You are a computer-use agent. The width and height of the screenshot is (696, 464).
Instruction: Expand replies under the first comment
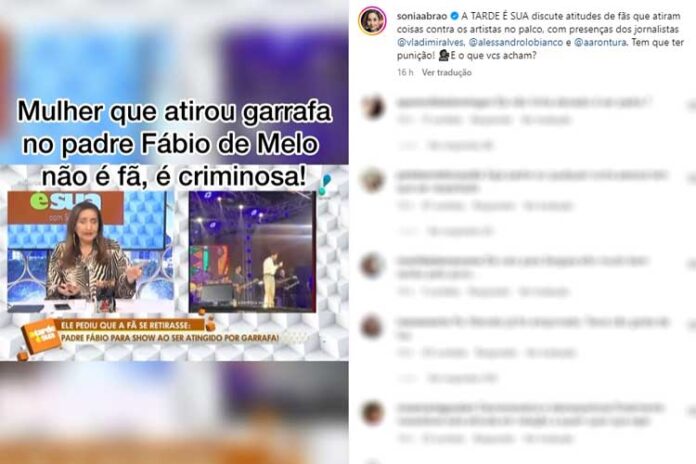coord(460,145)
